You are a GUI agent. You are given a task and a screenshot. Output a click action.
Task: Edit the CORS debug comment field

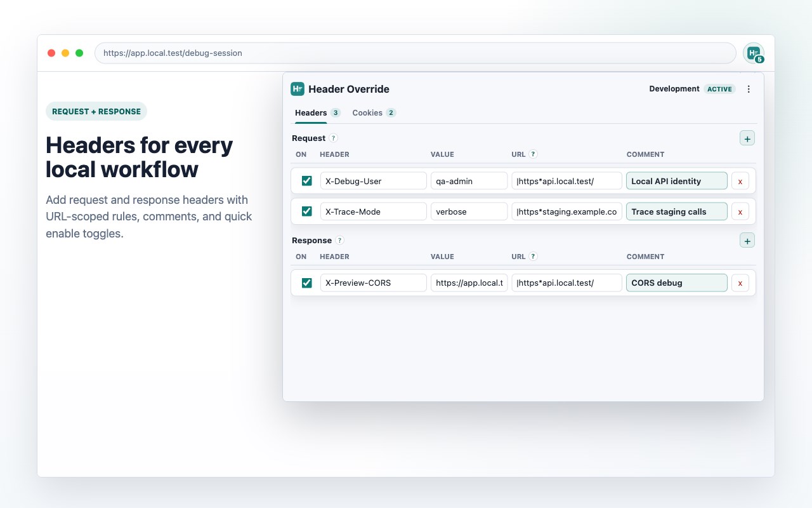coord(677,283)
